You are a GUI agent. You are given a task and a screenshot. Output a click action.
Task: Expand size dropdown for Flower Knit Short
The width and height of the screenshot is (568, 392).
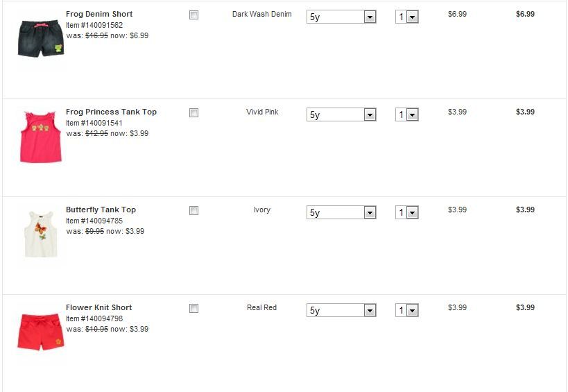click(x=341, y=310)
